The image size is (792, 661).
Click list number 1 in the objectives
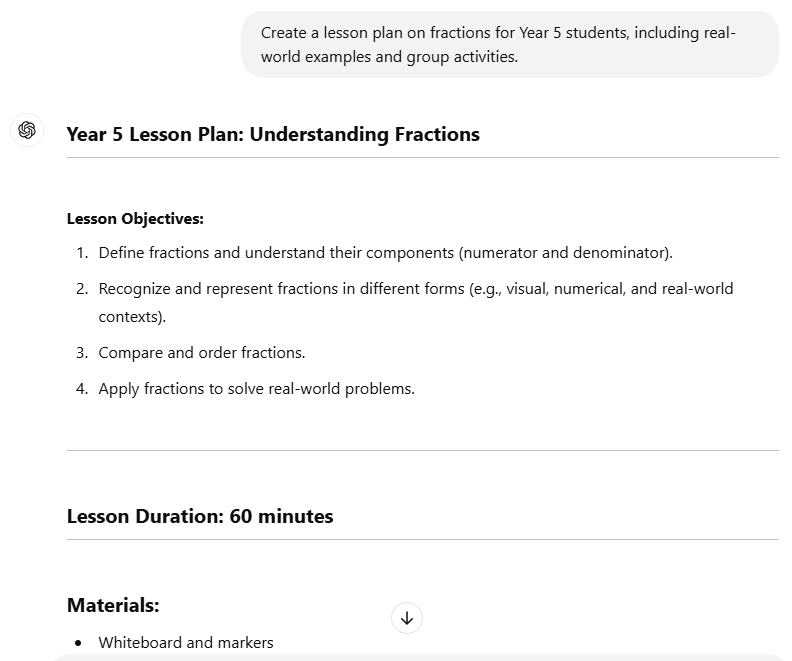[x=82, y=252]
